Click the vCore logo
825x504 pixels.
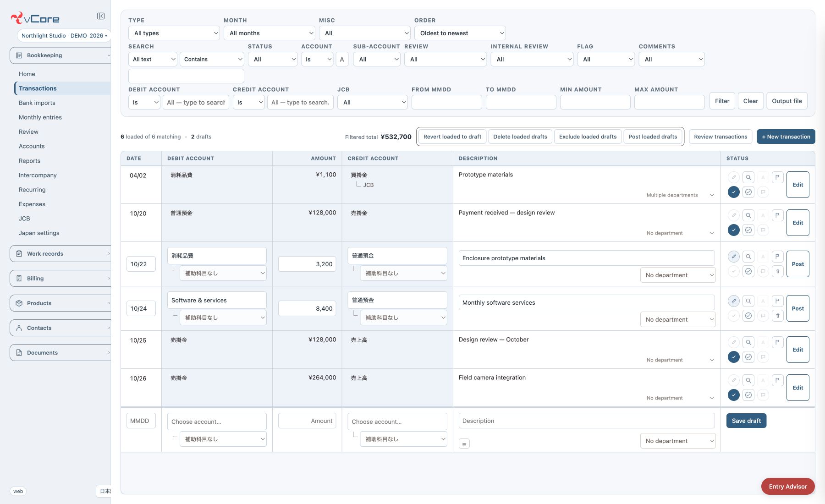pos(35,19)
